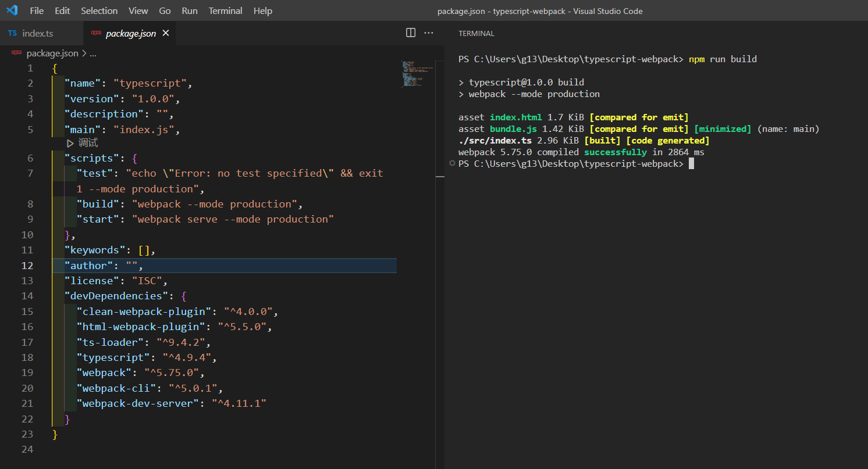Click "npm run build" command in terminal
The width and height of the screenshot is (868, 469).
723,59
